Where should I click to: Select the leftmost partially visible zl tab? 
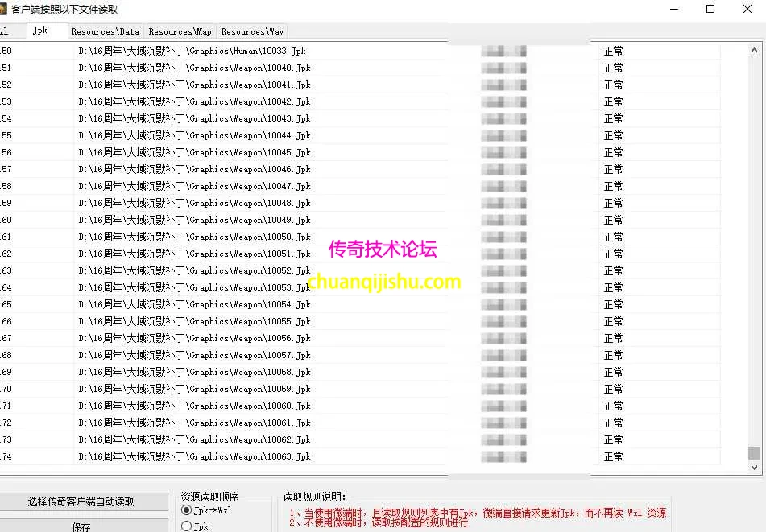pos(6,31)
